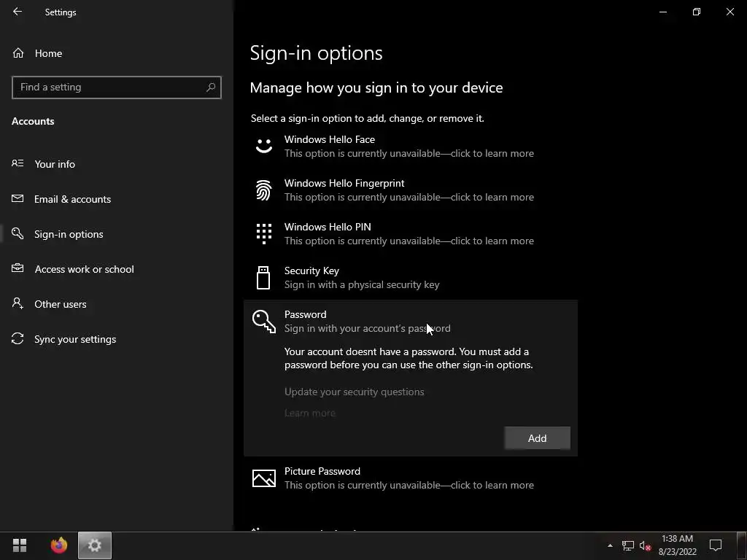Expand the Windows Hello Face option
This screenshot has height=560, width=747.
410,146
